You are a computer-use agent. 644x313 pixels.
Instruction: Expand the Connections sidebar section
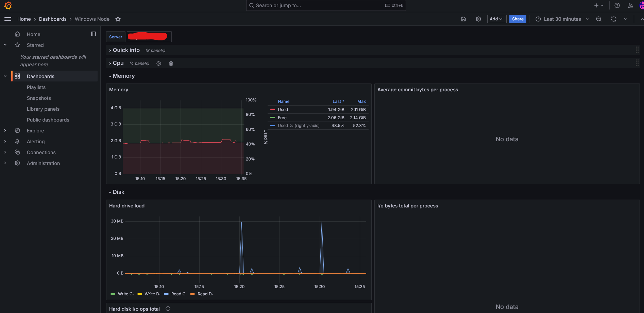coord(5,152)
